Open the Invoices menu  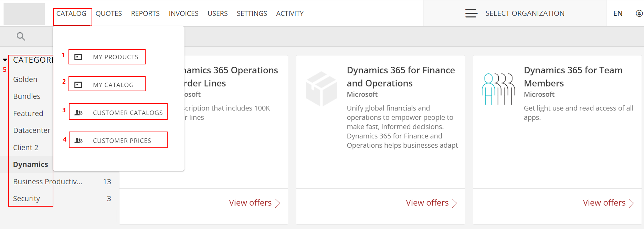click(183, 13)
